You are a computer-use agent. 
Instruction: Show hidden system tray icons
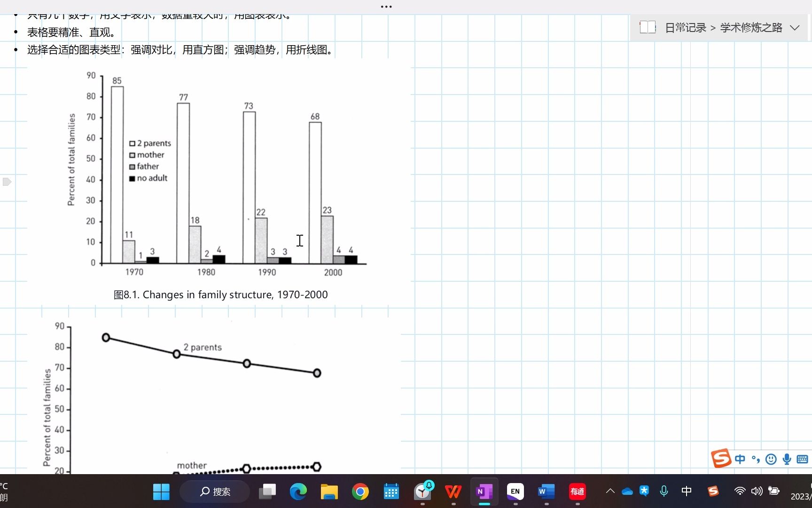tap(610, 491)
